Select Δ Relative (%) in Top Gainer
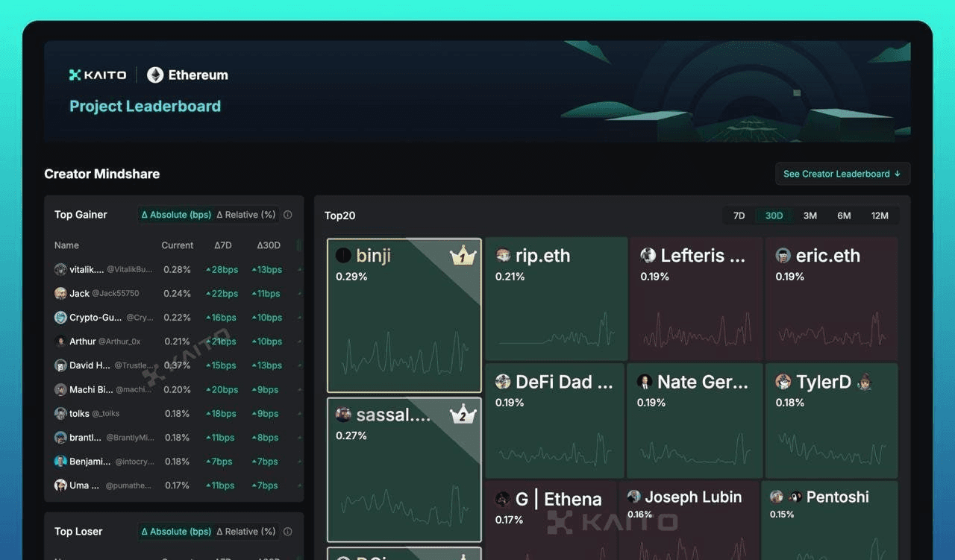The height and width of the screenshot is (560, 955). click(x=246, y=215)
